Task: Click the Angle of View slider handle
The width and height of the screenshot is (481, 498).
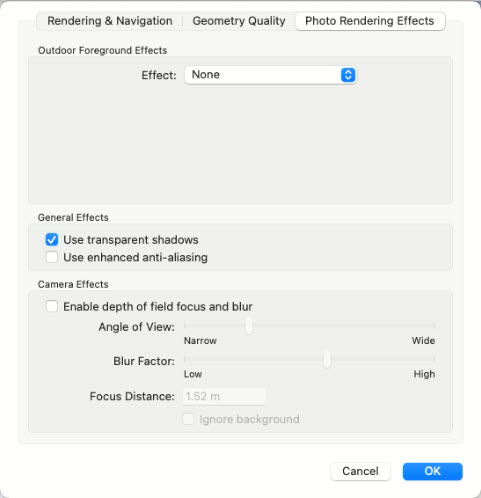Action: pyautogui.click(x=249, y=325)
